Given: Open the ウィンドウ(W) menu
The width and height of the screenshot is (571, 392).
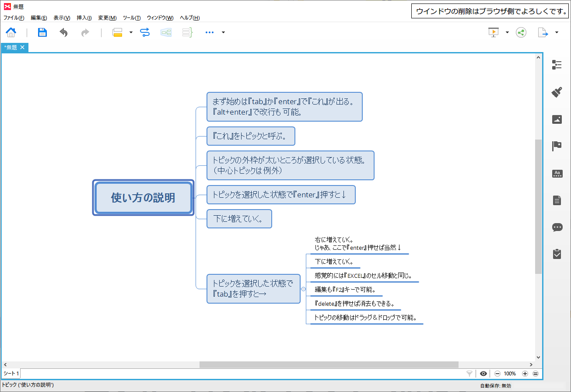Looking at the screenshot, I should (x=160, y=18).
